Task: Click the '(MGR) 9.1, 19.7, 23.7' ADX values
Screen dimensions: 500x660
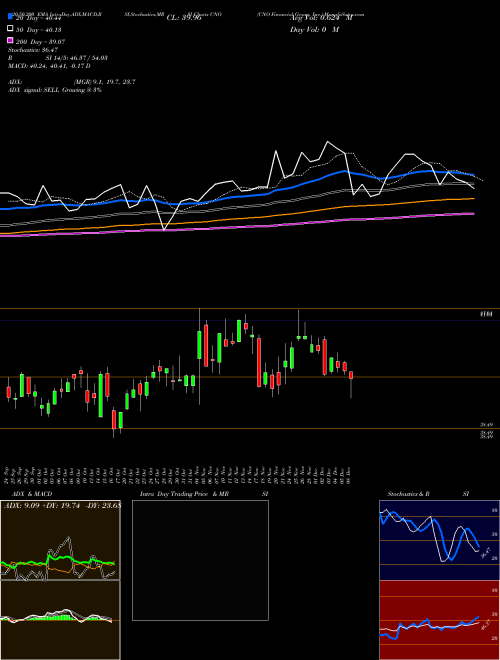Action: (x=105, y=82)
